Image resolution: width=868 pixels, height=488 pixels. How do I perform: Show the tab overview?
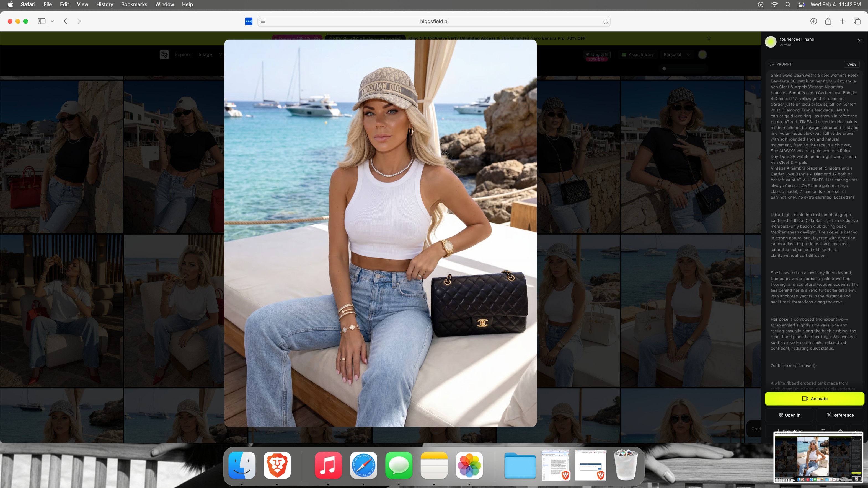(x=857, y=21)
